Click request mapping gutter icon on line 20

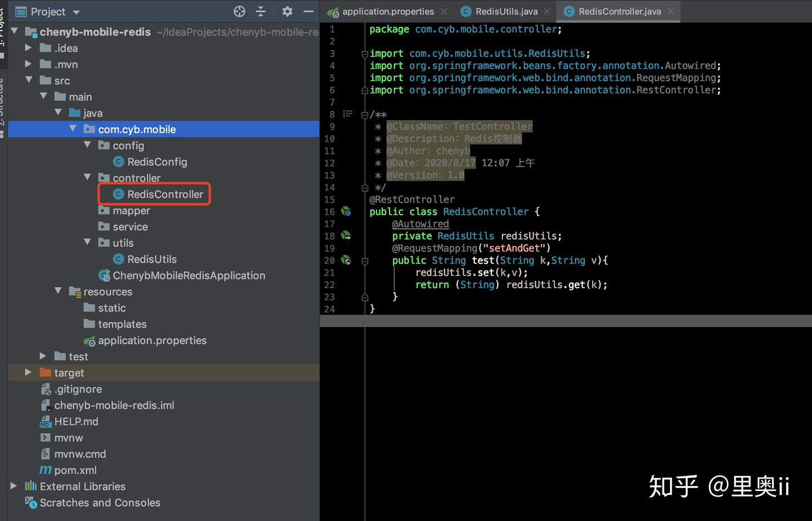coord(346,260)
